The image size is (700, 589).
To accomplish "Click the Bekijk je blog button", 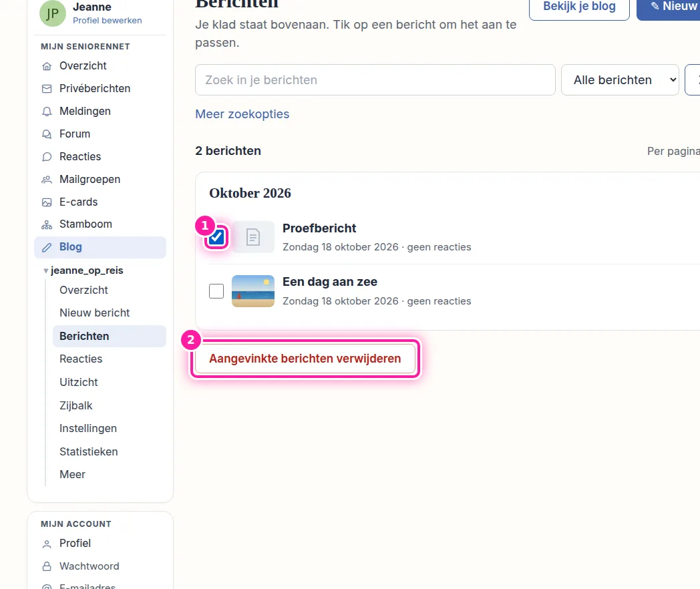I will [579, 8].
